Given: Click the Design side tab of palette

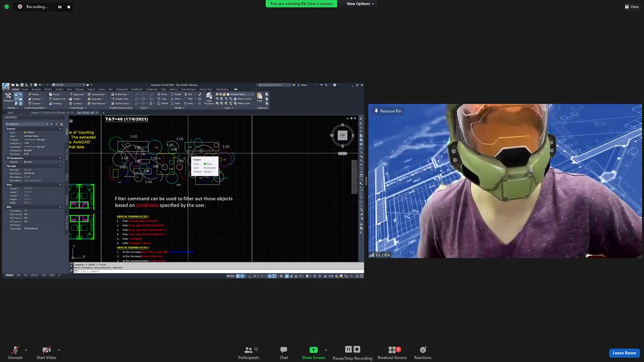Looking at the screenshot, I should click(67, 131).
